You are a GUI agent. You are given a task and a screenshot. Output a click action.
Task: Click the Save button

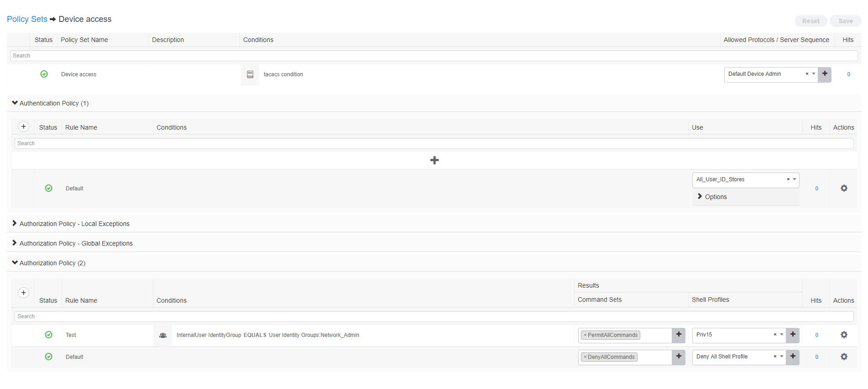click(845, 21)
